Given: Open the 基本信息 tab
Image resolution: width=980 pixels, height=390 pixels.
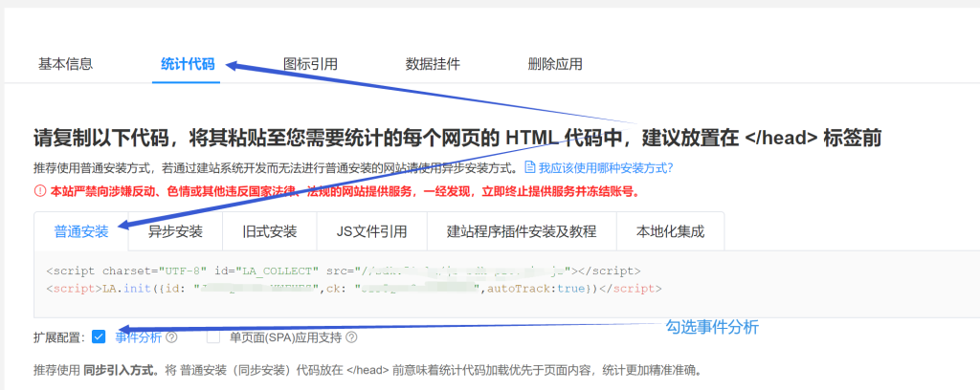Looking at the screenshot, I should [65, 64].
